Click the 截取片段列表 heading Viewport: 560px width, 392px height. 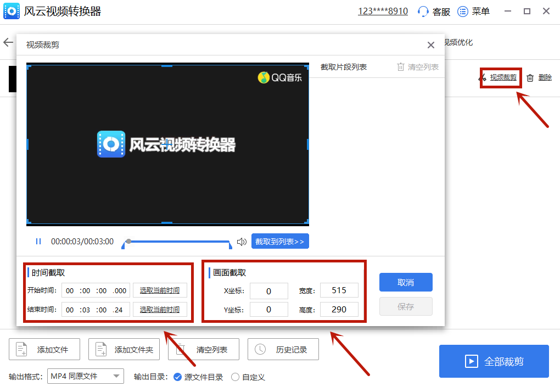[344, 67]
